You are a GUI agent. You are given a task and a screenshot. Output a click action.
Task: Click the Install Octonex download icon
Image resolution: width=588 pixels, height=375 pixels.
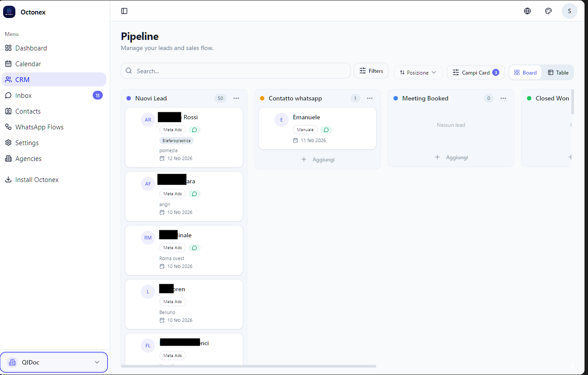coord(8,179)
